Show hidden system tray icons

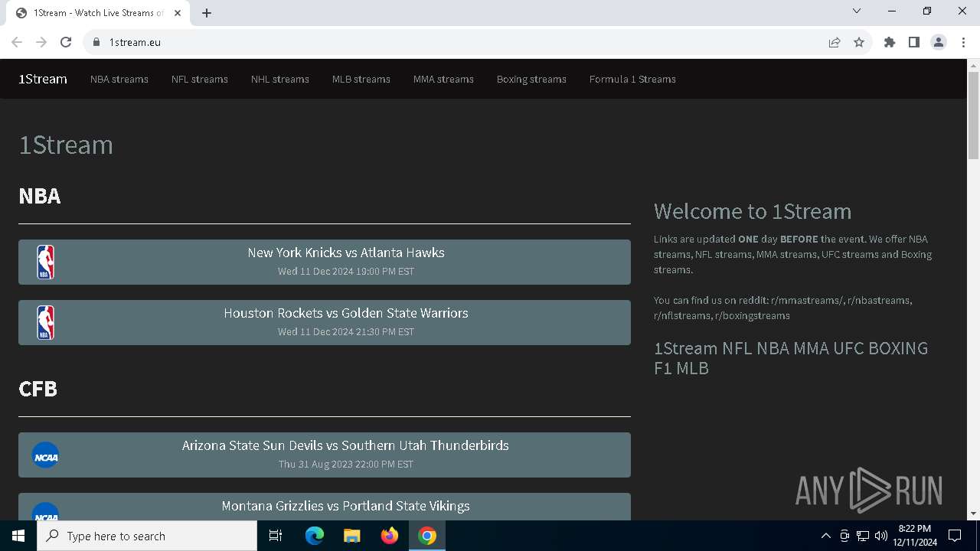tap(825, 536)
